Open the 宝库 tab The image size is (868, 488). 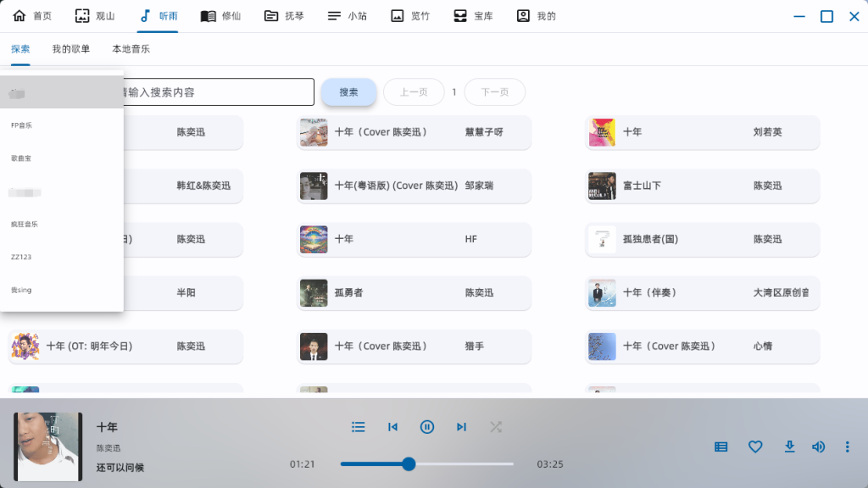tap(472, 16)
